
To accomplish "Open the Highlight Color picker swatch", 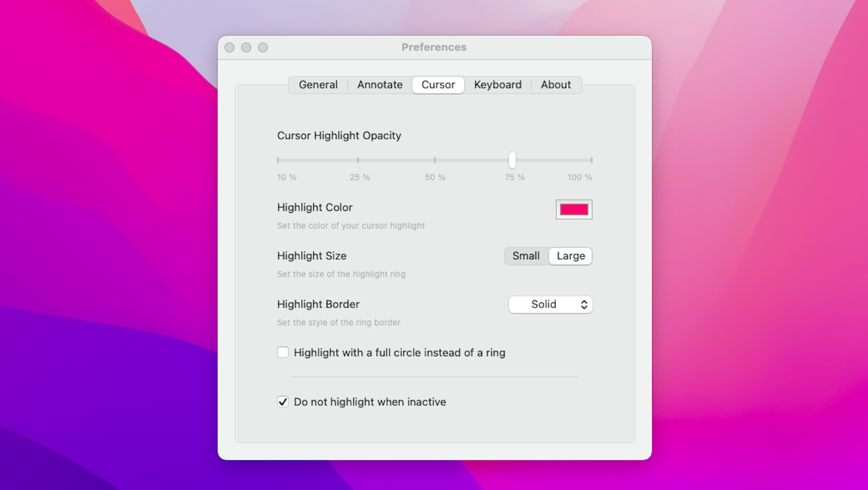I will pyautogui.click(x=573, y=209).
